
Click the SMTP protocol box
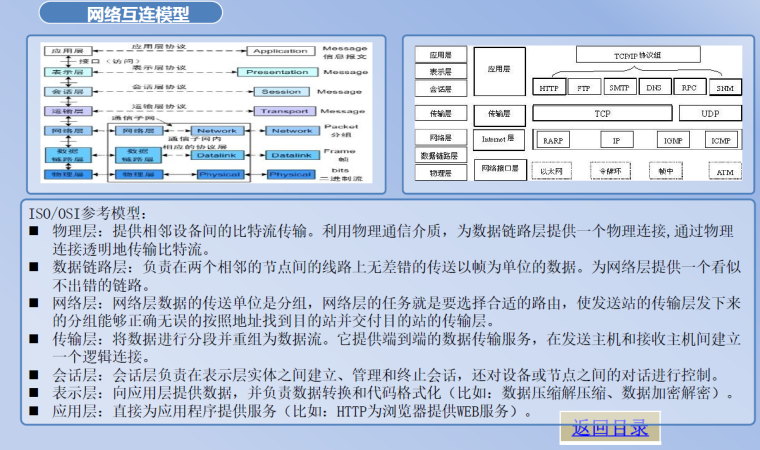coord(620,88)
